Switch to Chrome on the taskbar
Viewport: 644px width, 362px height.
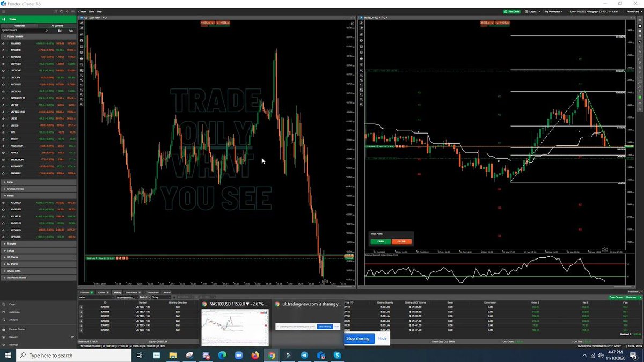coord(272,355)
